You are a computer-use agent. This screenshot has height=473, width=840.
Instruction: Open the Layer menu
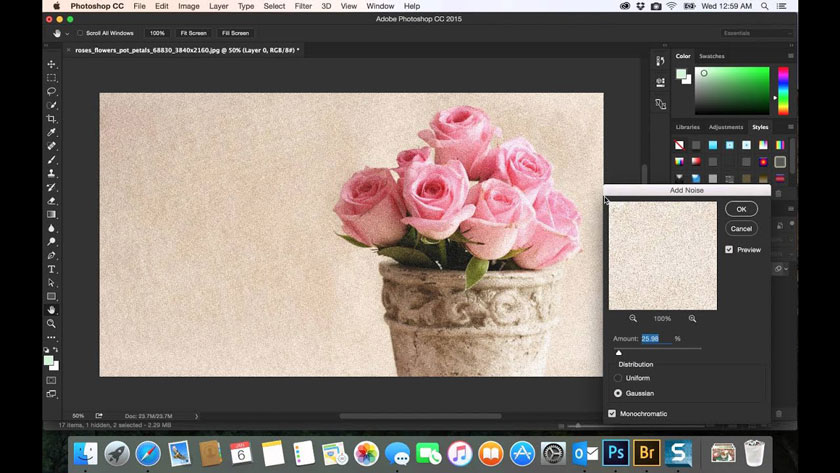219,6
